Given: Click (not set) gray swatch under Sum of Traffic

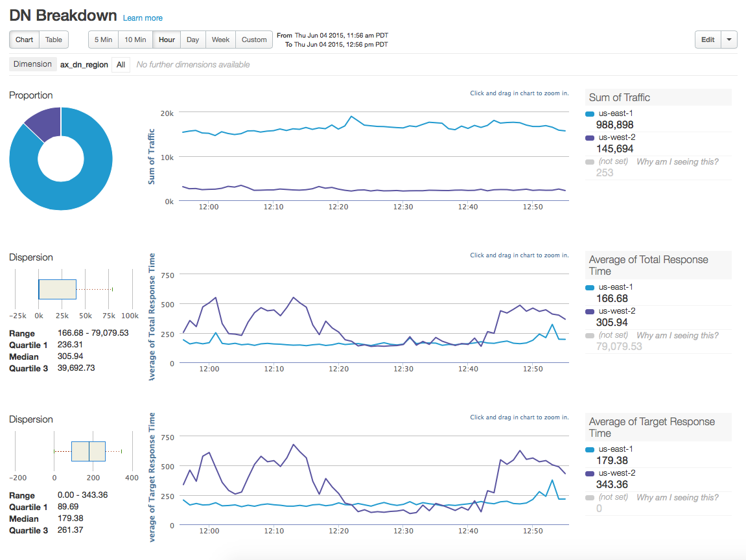Looking at the screenshot, I should pyautogui.click(x=590, y=162).
